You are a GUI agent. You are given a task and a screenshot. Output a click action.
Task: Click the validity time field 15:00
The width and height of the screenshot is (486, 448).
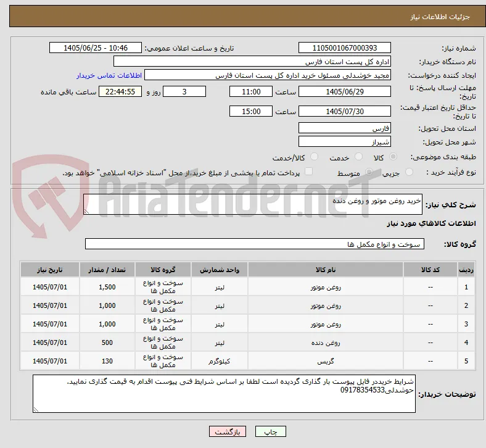pyautogui.click(x=251, y=111)
